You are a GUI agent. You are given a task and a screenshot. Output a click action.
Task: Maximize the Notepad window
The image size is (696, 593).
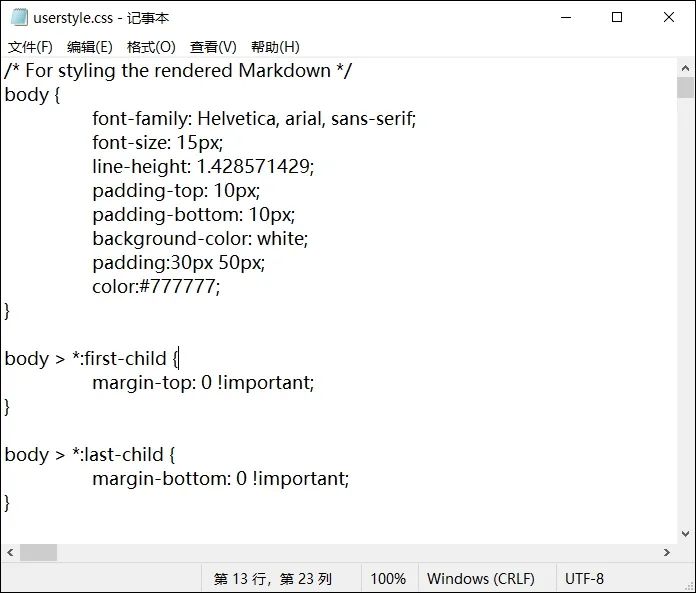(x=617, y=17)
